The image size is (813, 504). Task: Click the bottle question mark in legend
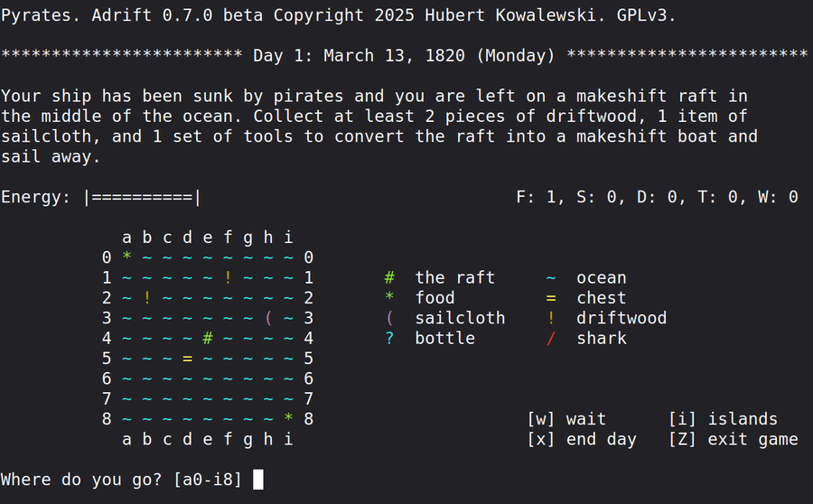tap(389, 339)
